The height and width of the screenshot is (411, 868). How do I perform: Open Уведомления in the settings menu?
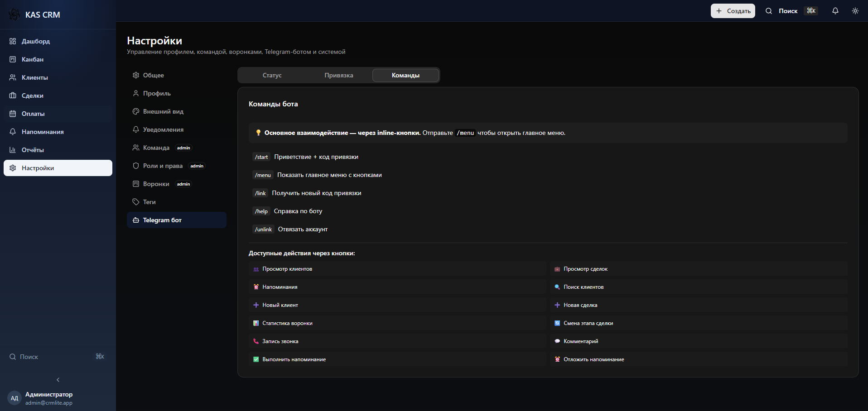177,129
